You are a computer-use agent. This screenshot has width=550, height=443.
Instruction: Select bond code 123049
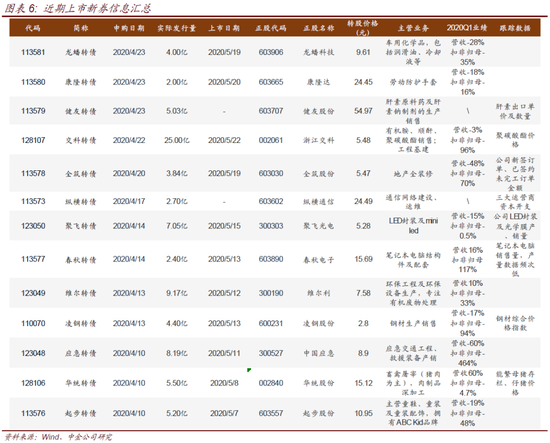[33, 293]
